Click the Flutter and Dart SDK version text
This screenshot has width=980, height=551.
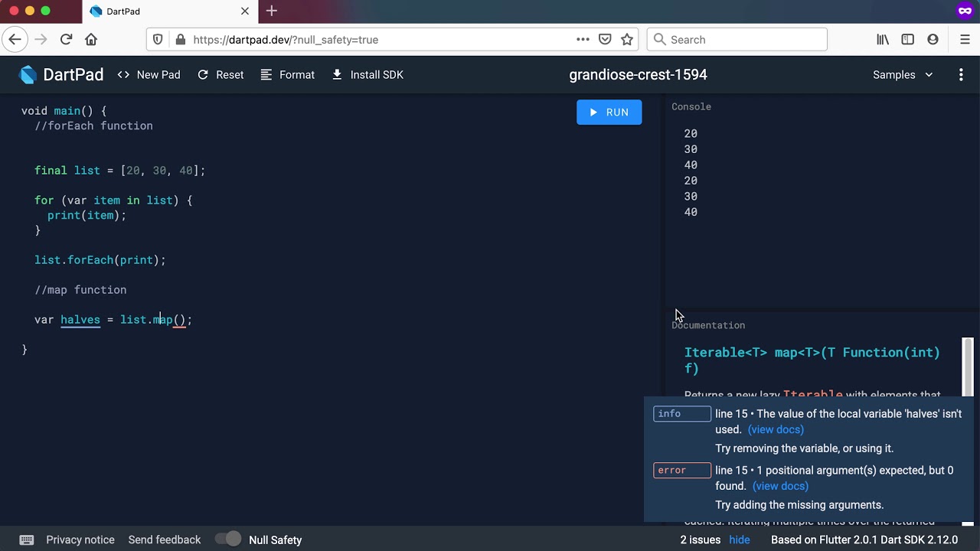click(864, 540)
